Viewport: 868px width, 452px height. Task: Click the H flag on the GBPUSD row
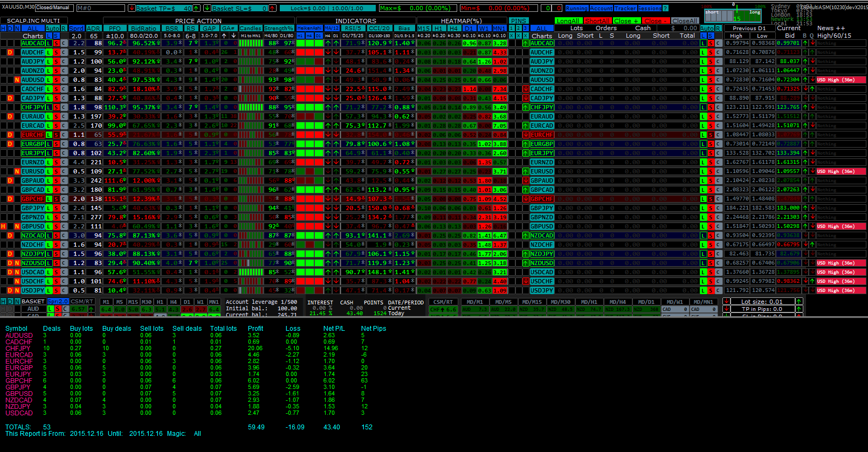(x=3, y=226)
